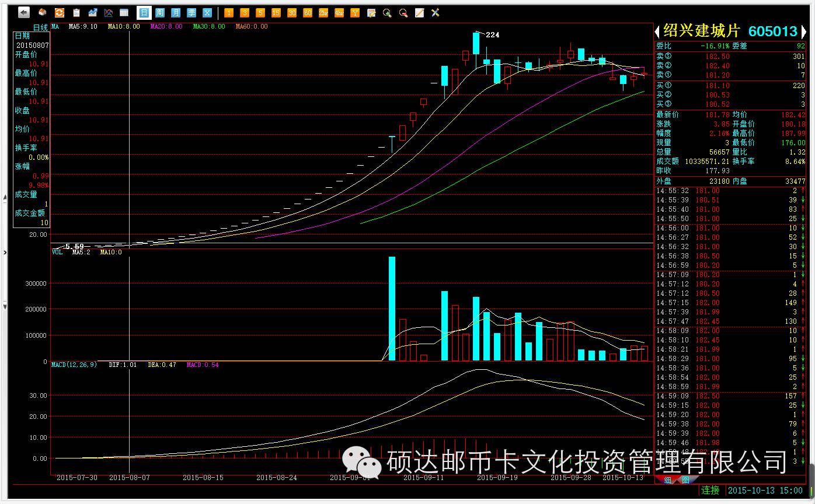Screen dimensions: 815x504
Task: Select the 30-minute chart button
Action: tap(292, 12)
